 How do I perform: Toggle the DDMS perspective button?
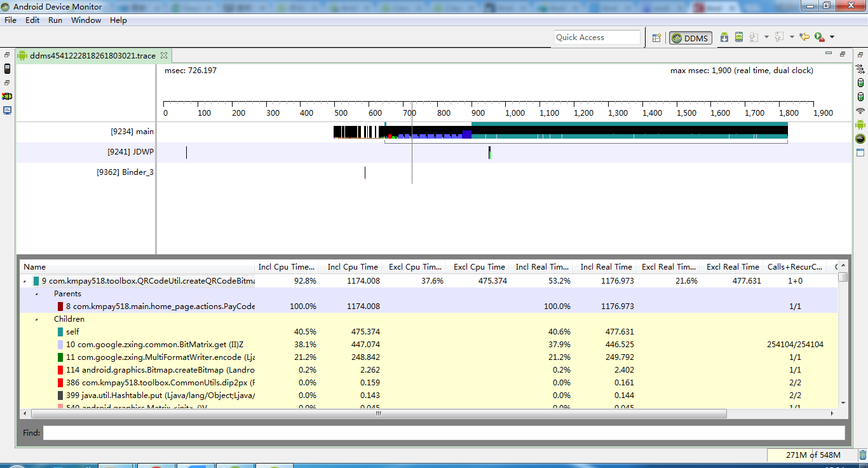(690, 38)
